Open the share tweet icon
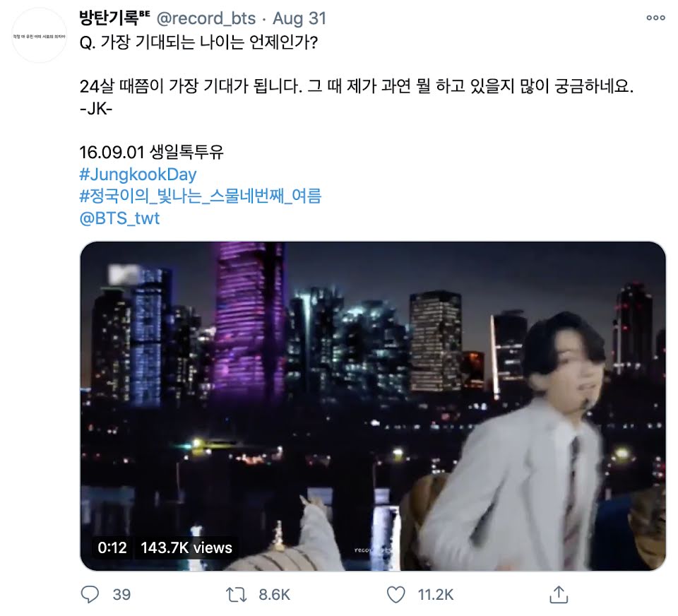This screenshot has width=678, height=616. [559, 594]
